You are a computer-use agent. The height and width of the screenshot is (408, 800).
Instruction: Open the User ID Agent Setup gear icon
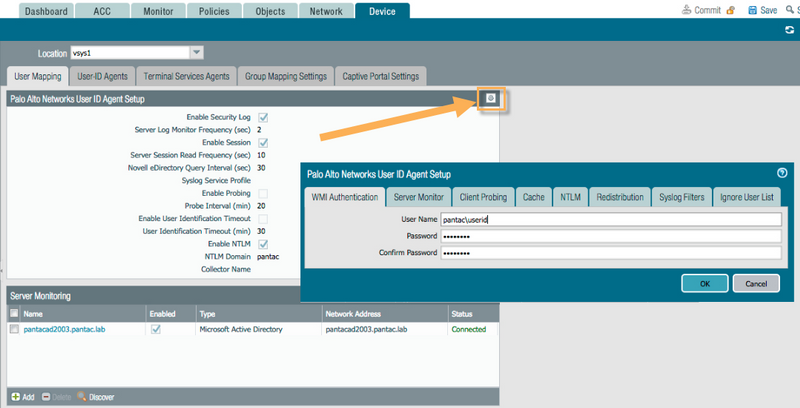pos(491,98)
